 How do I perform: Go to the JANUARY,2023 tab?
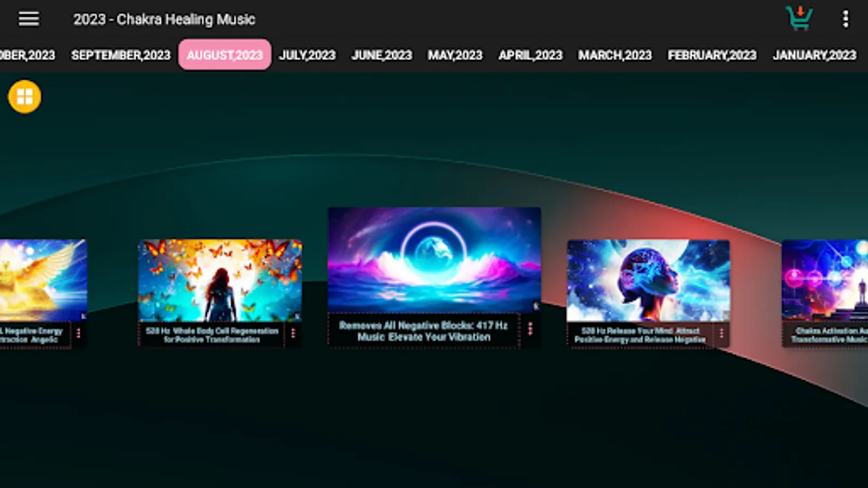[814, 55]
